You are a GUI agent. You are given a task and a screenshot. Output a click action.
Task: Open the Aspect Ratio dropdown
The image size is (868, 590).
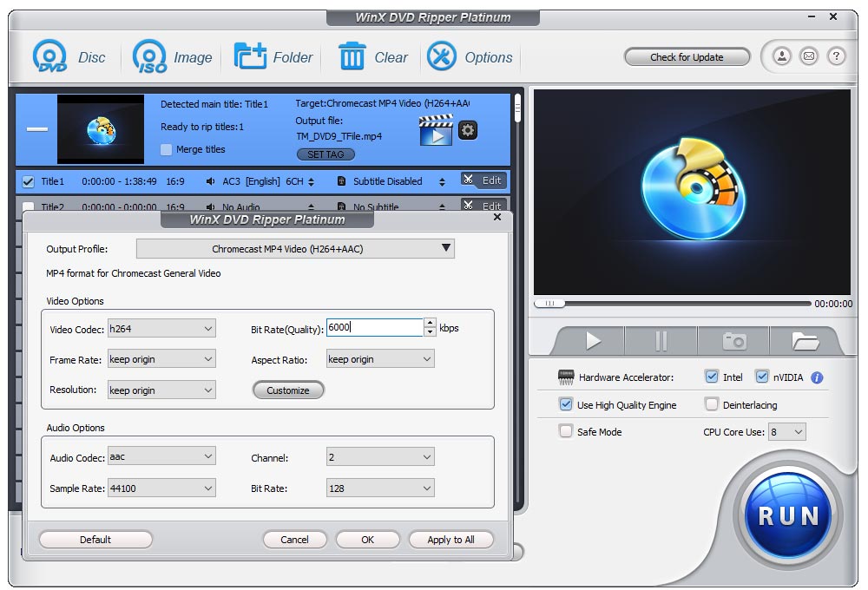click(x=380, y=358)
